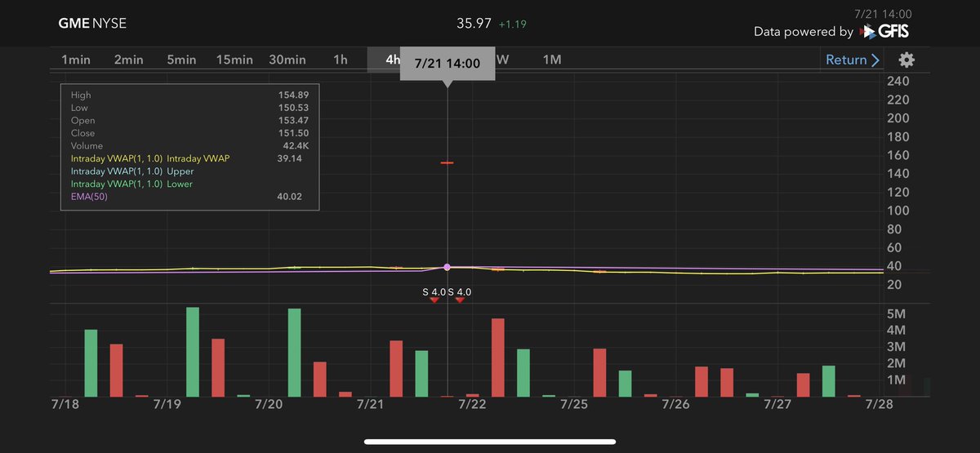Click the pink EMA crosshair dot
Image resolution: width=980 pixels, height=453 pixels.
point(447,267)
